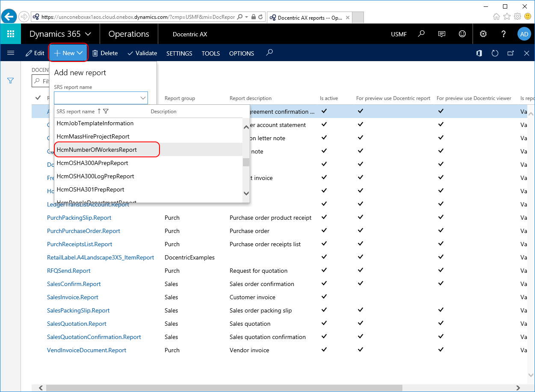Image resolution: width=535 pixels, height=392 pixels.
Task: Toggle Docentric viewer for SalesQuotation.Report
Action: coord(441,323)
